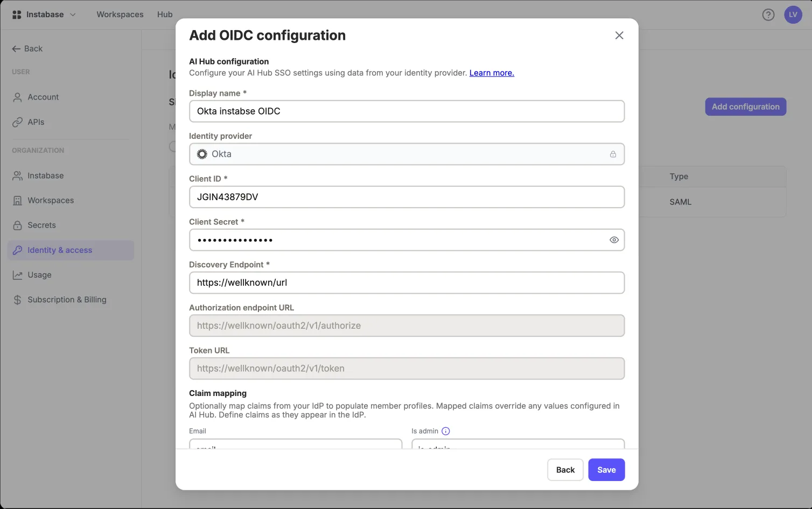812x509 pixels.
Task: Click the Save button
Action: tap(606, 470)
